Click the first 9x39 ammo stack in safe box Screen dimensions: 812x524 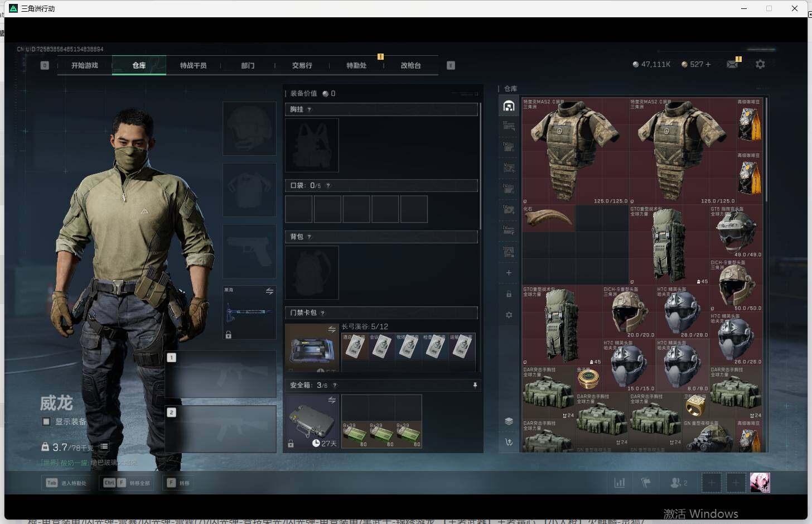coord(355,435)
